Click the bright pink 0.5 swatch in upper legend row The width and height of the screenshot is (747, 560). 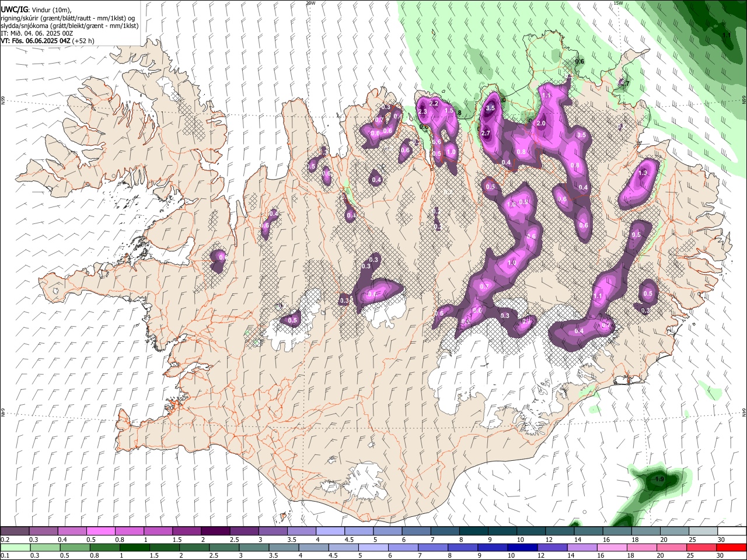point(100,531)
